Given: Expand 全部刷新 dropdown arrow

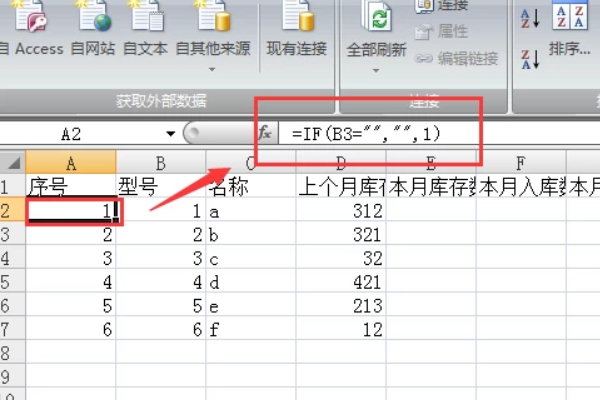Looking at the screenshot, I should pos(376,70).
